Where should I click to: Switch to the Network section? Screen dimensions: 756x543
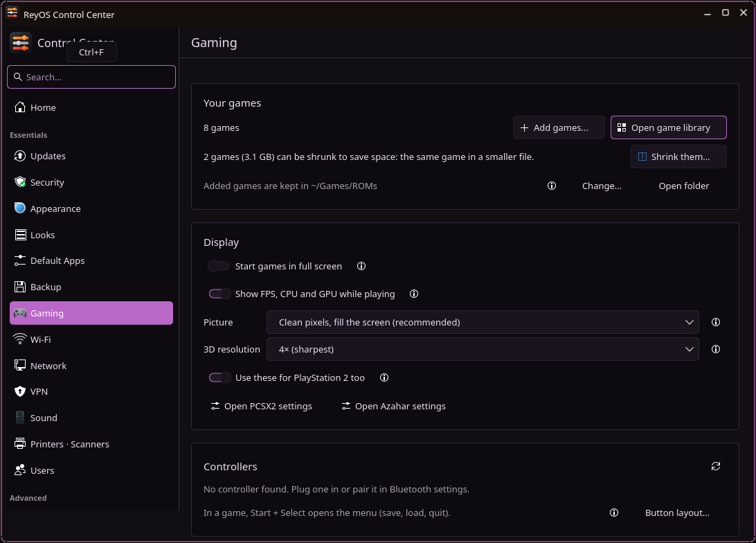pos(91,366)
